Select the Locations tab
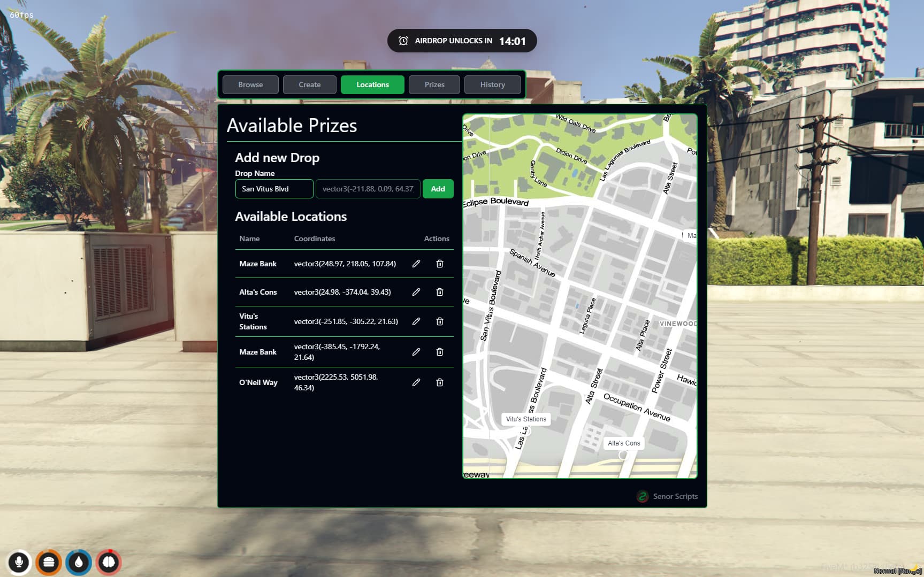924x577 pixels. (x=372, y=84)
